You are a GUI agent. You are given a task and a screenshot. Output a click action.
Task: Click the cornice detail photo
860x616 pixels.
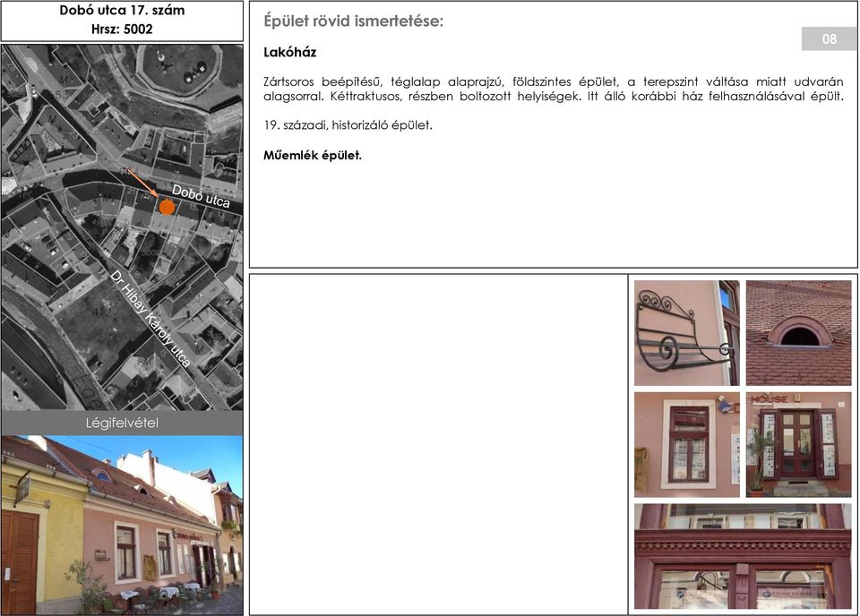(x=743, y=557)
